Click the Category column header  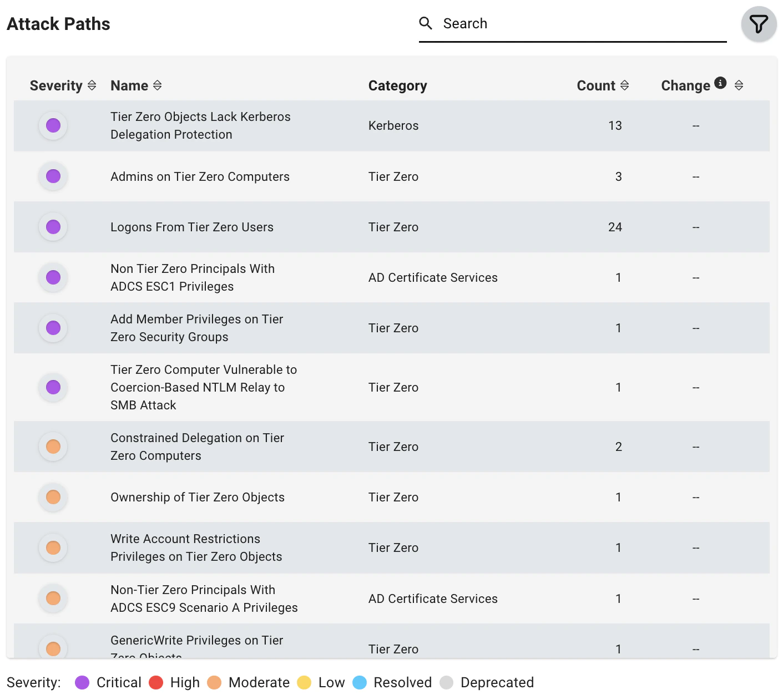coord(397,85)
